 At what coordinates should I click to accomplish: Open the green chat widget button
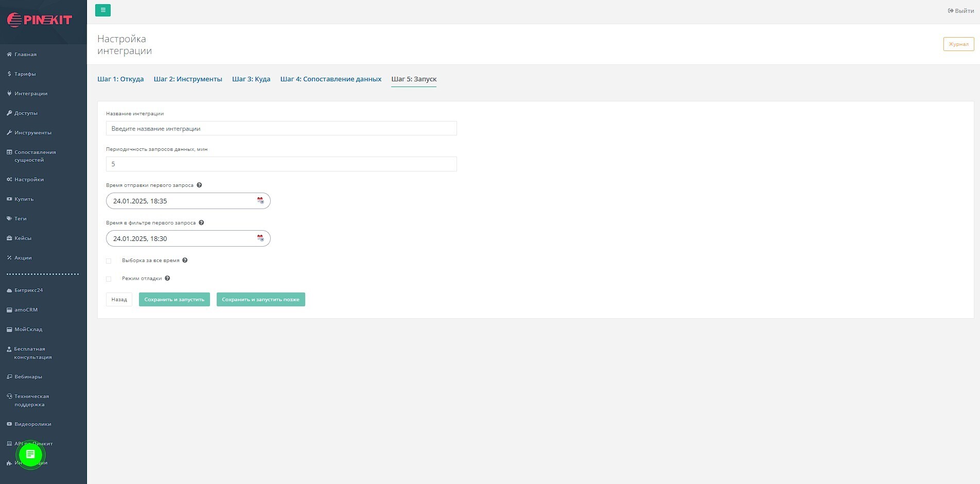click(30, 455)
